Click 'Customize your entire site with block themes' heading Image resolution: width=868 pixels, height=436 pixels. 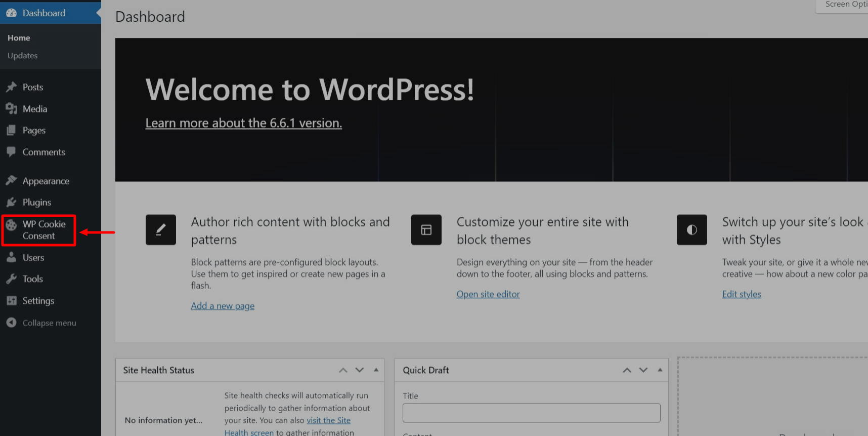543,230
